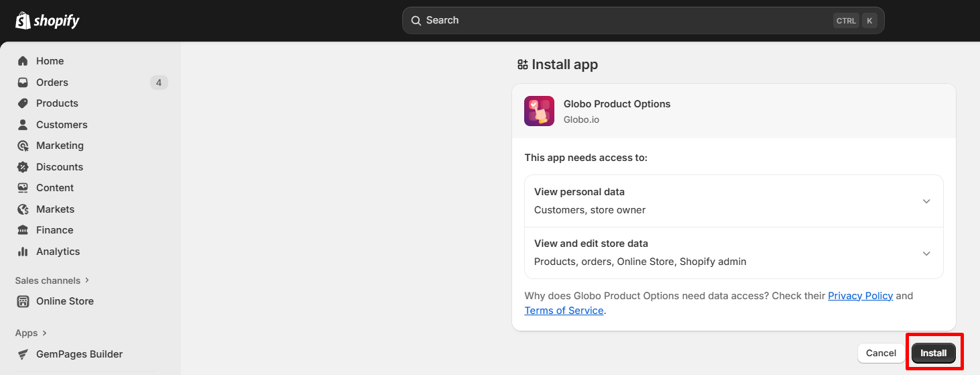Click into the Search field
Image resolution: width=980 pixels, height=375 pixels.
623,21
